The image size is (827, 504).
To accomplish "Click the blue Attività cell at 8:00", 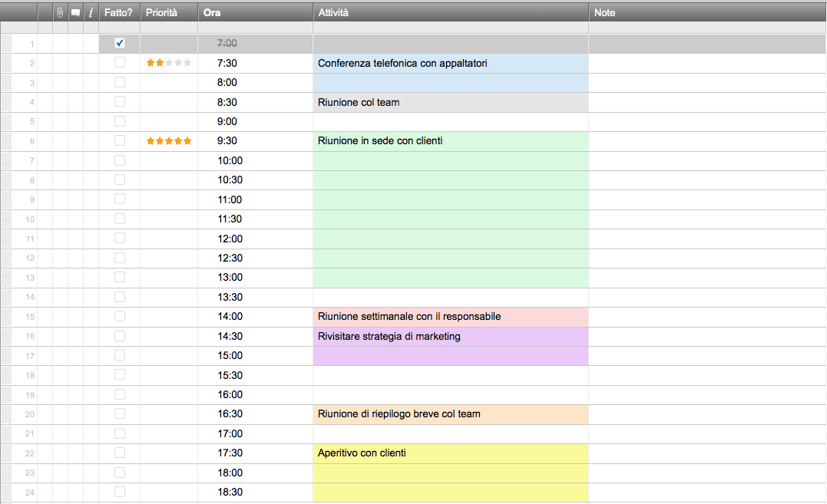I will [x=451, y=83].
